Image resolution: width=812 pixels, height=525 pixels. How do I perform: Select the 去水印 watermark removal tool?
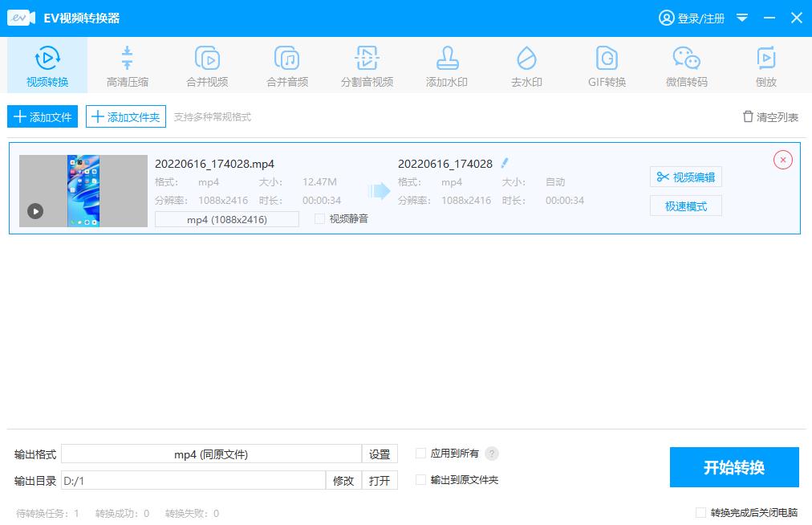tap(526, 64)
